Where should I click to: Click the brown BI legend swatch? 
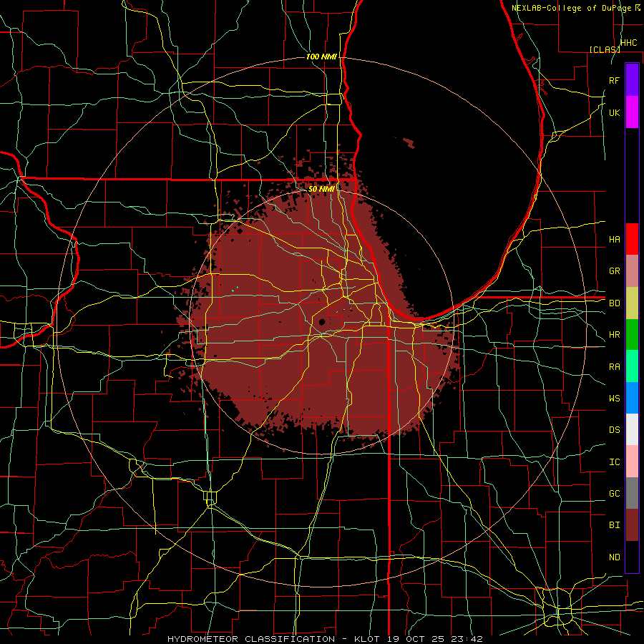pyautogui.click(x=632, y=525)
